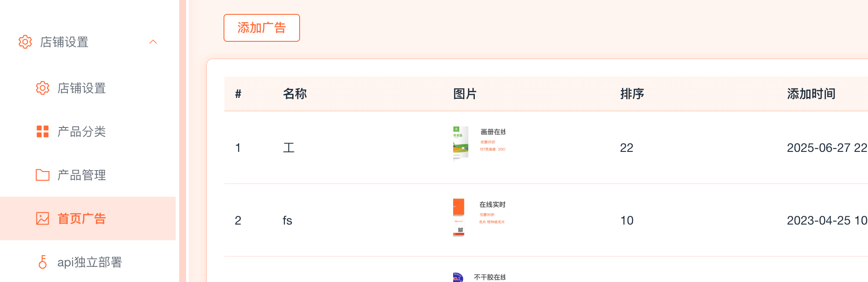Collapse the 店铺设置 group using its chevron

pos(153,42)
